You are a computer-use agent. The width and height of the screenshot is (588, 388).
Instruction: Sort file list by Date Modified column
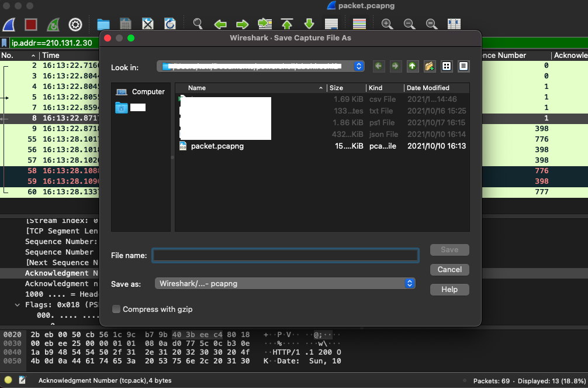[437, 88]
